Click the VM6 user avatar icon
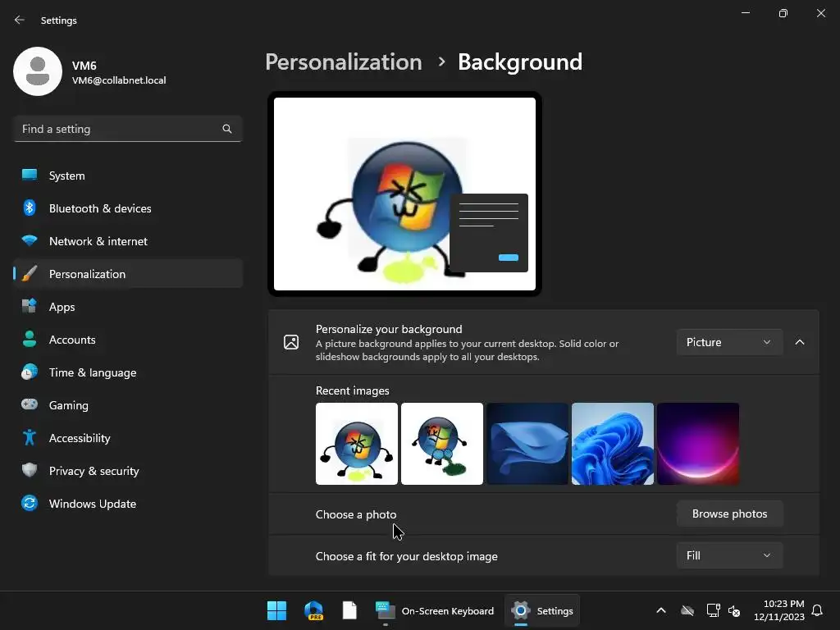Viewport: 840px width, 630px height. point(38,71)
